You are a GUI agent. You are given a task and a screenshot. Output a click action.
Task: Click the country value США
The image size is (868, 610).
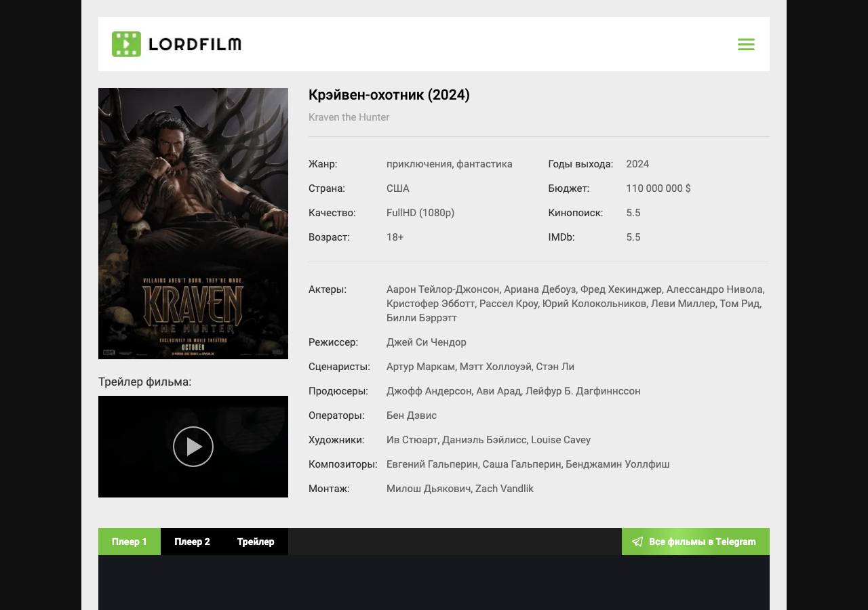click(x=398, y=188)
